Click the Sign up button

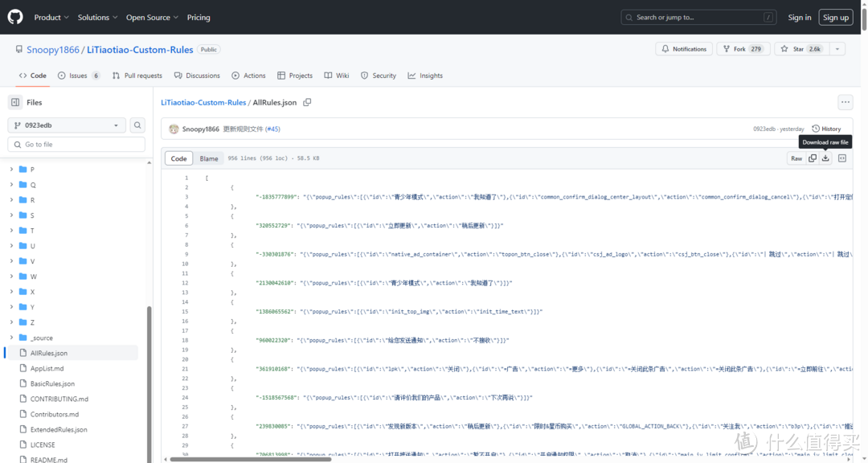[x=835, y=17]
